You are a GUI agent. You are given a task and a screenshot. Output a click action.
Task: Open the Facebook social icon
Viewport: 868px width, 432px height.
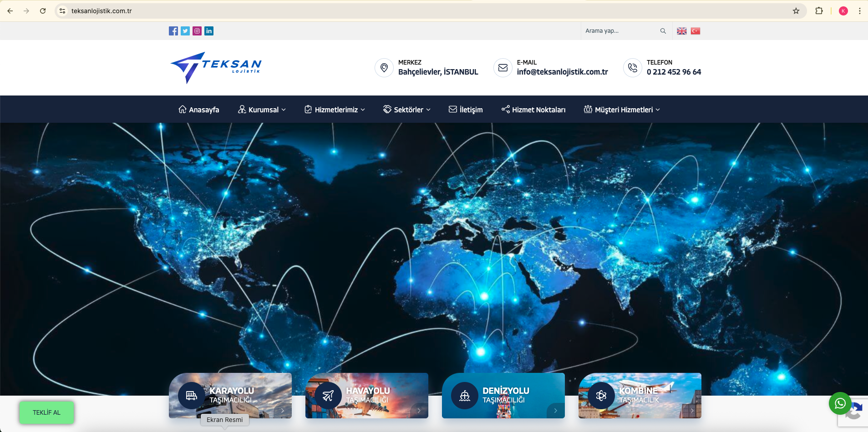[x=173, y=31]
